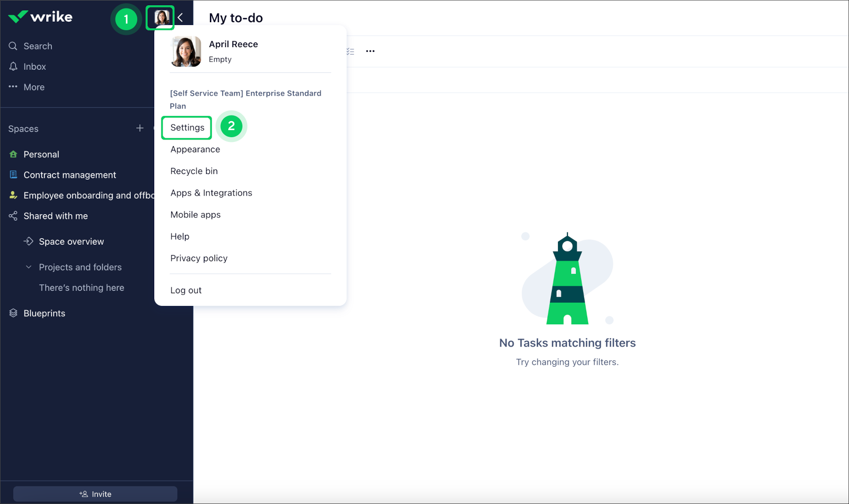Open Apps & Integrations
Image resolution: width=849 pixels, height=504 pixels.
[x=211, y=193]
